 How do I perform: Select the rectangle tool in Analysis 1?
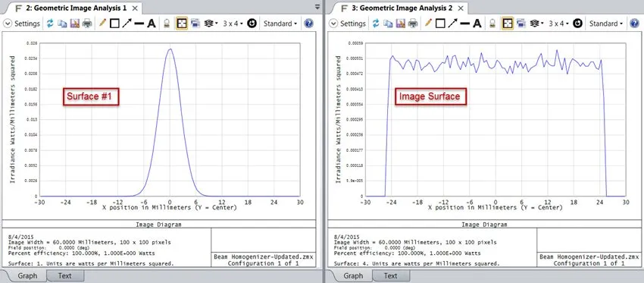(x=114, y=24)
